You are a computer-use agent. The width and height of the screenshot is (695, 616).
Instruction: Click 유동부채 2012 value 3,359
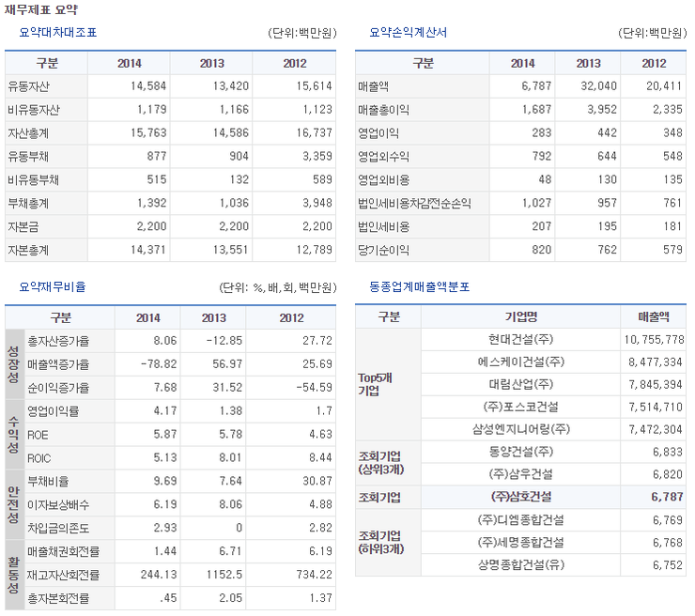[x=317, y=156]
